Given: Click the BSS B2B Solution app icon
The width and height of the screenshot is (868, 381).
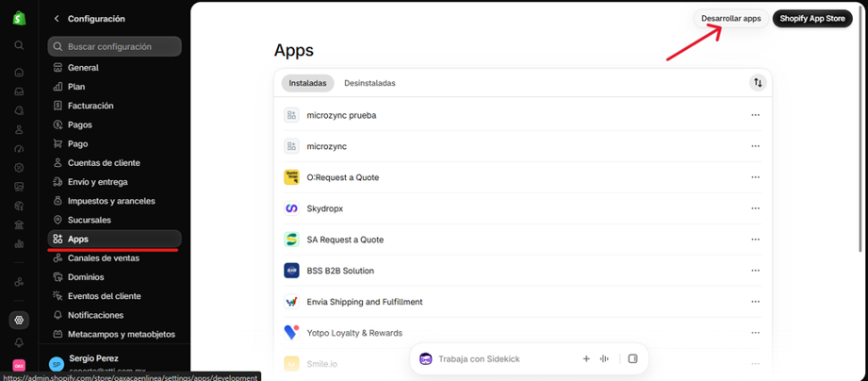Looking at the screenshot, I should 292,271.
